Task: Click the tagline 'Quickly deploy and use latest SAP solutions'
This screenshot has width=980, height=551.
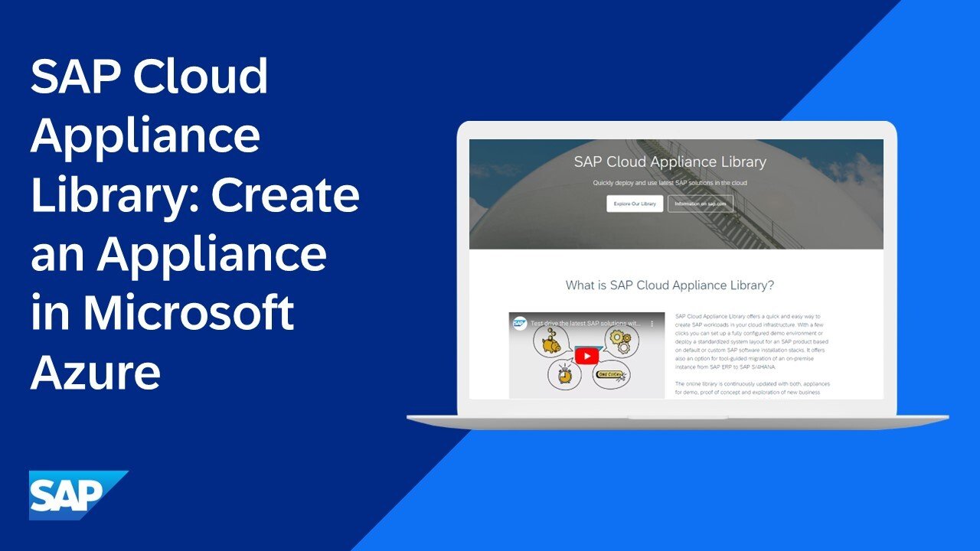Action: point(670,183)
